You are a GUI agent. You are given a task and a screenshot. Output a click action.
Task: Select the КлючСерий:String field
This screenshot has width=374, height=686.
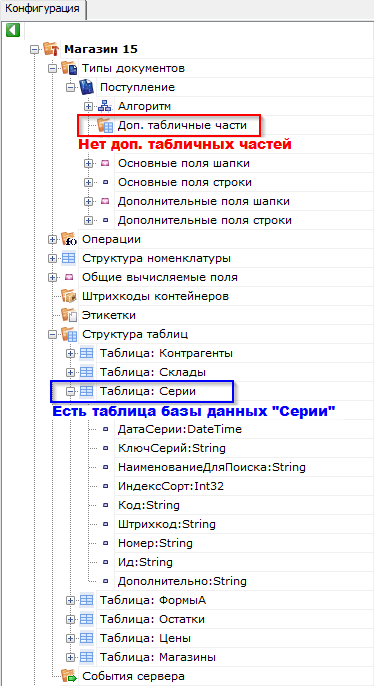click(x=171, y=448)
